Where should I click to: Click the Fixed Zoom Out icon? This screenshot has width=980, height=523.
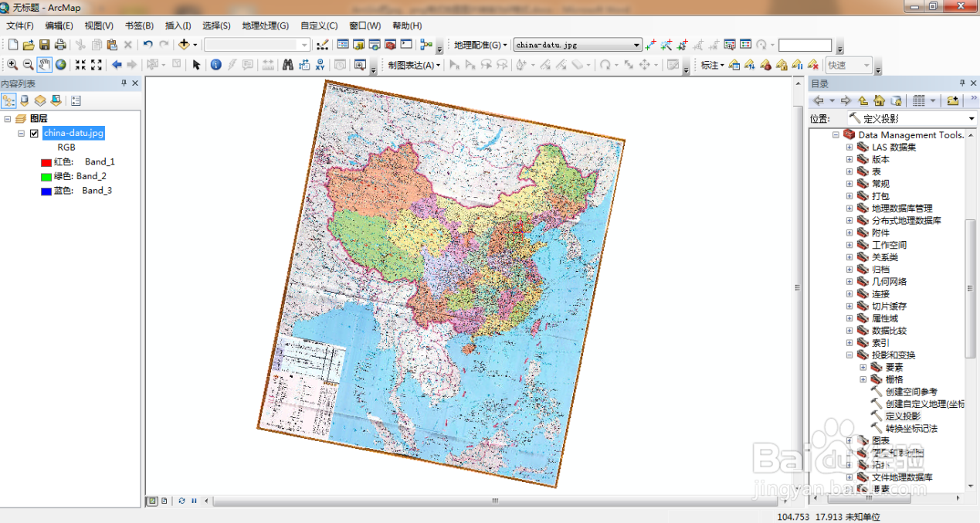[97, 65]
